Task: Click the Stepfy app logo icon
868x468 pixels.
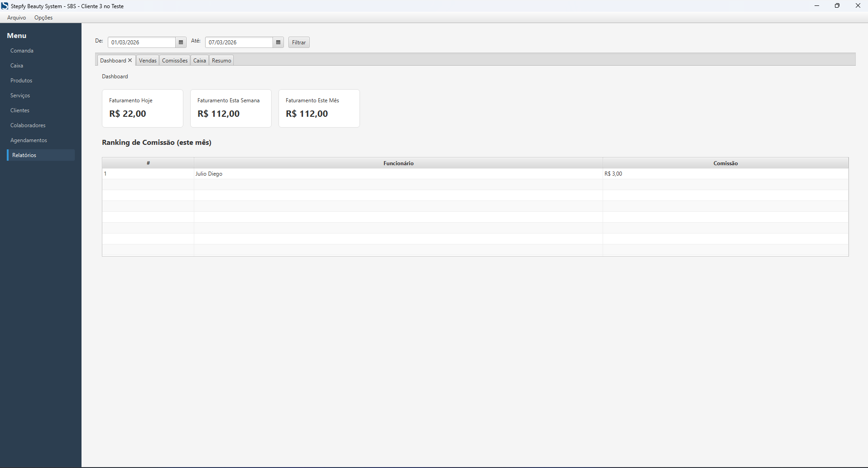Action: tap(5, 6)
